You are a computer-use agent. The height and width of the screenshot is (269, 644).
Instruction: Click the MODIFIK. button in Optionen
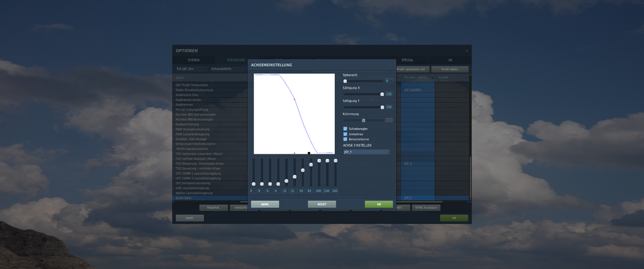click(214, 208)
